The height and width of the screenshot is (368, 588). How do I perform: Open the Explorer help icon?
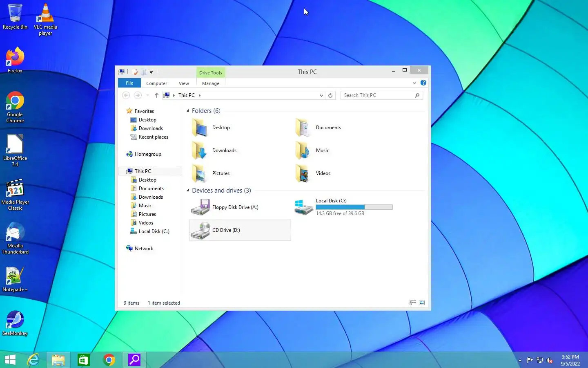(x=423, y=83)
